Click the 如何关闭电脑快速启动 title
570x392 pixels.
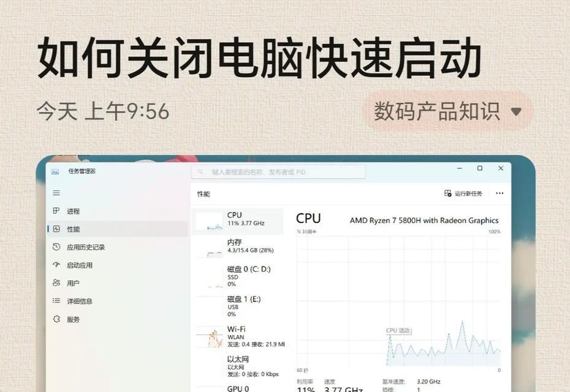pos(259,58)
